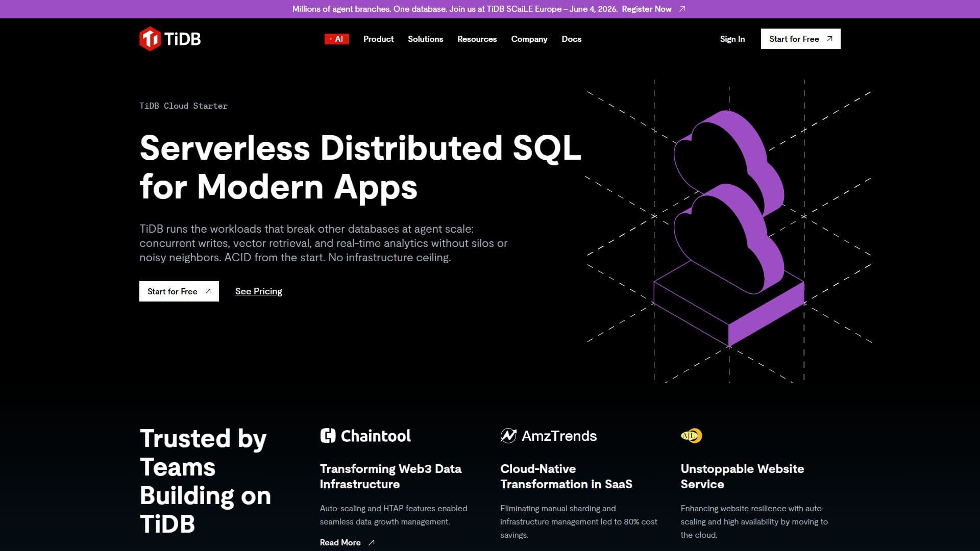Click the arrow icon next to Read More

point(372,542)
